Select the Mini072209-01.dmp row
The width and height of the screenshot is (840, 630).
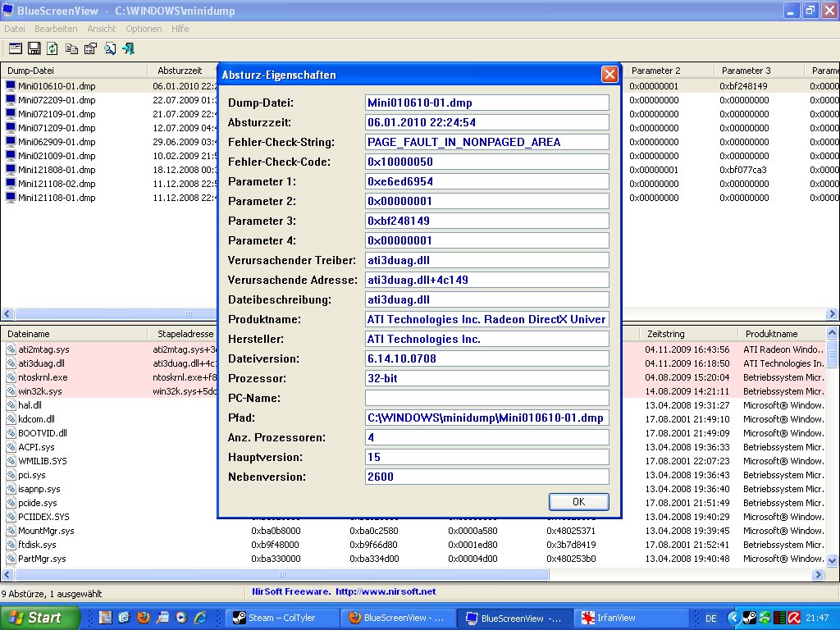click(x=110, y=100)
